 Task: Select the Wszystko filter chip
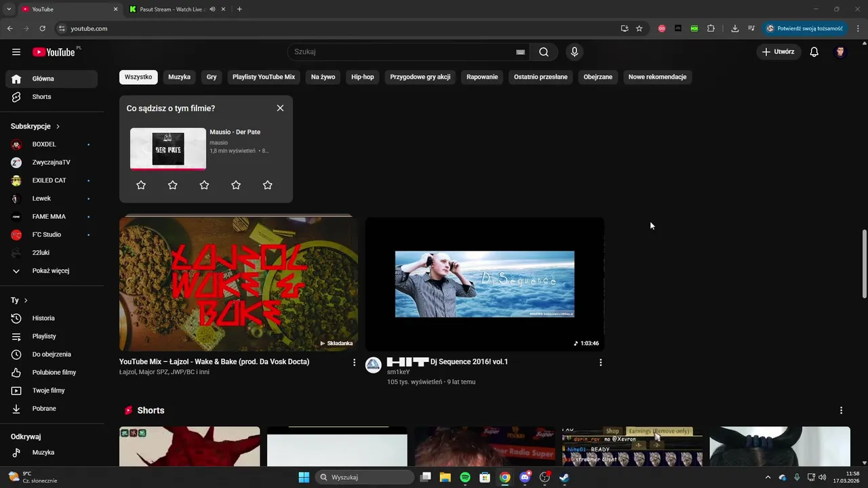[x=138, y=77]
